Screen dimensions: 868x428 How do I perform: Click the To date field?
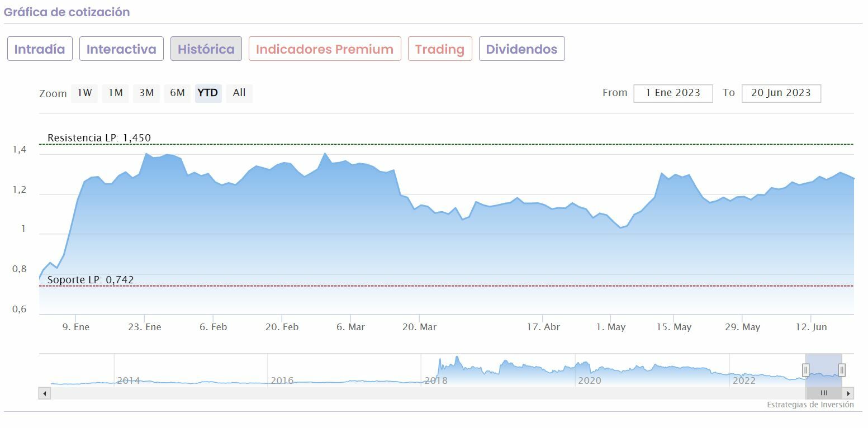[781, 93]
